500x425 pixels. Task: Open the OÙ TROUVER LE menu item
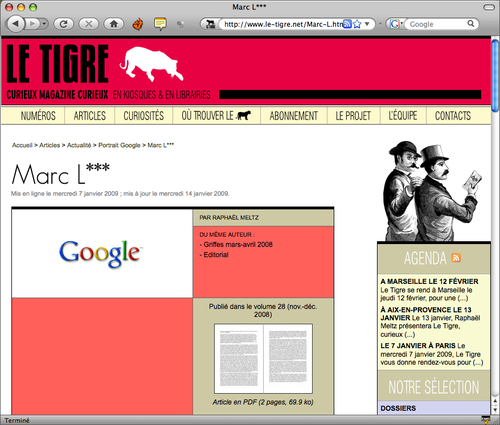[216, 116]
